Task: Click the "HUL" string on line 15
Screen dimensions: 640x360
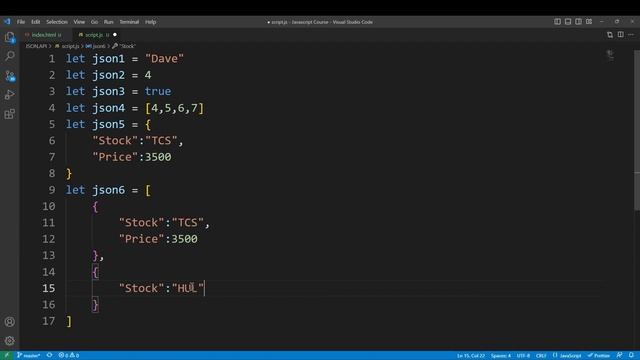Action: pos(188,289)
